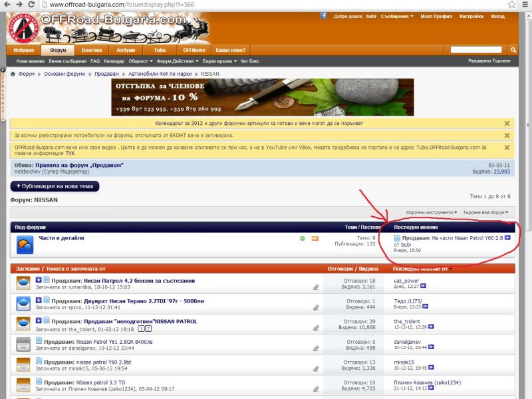This screenshot has height=399, width=532.
Task: Click the green status icon for Части и детайли
Action: [x=303, y=239]
